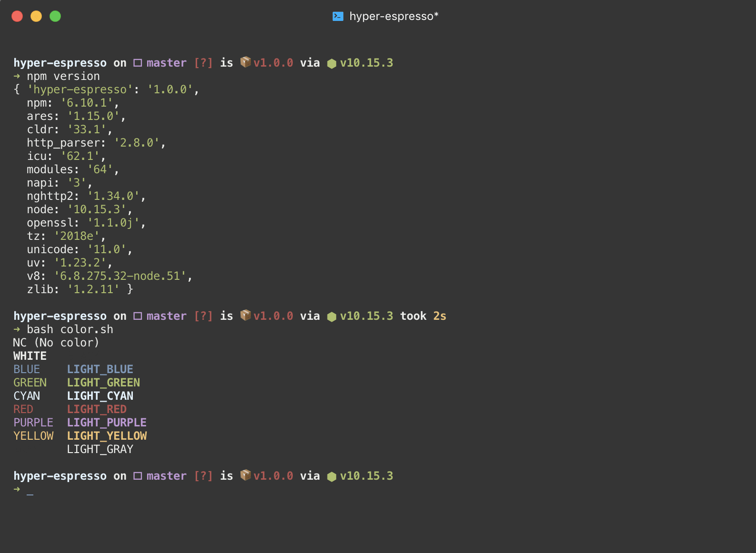The image size is (756, 553).
Task: Maximize the window with the green button
Action: click(55, 16)
